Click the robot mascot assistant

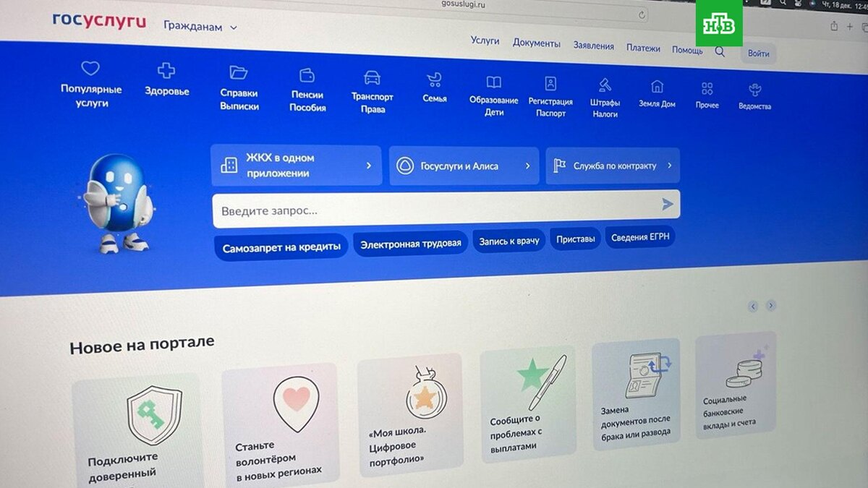point(116,203)
